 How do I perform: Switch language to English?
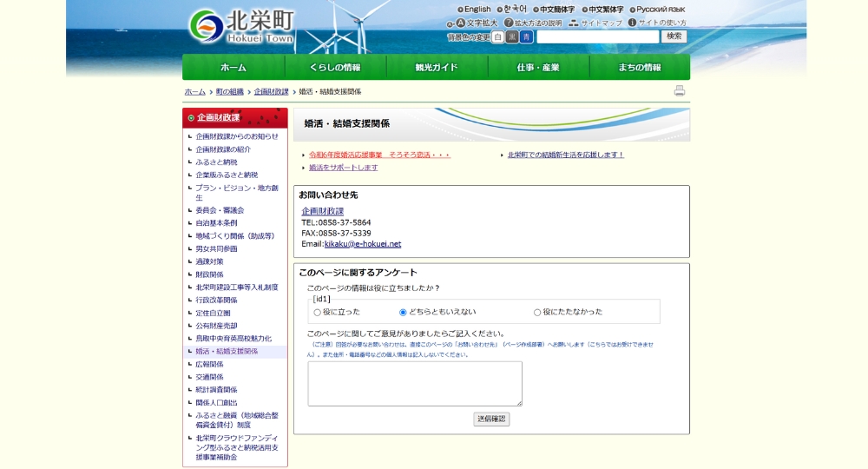pos(474,10)
